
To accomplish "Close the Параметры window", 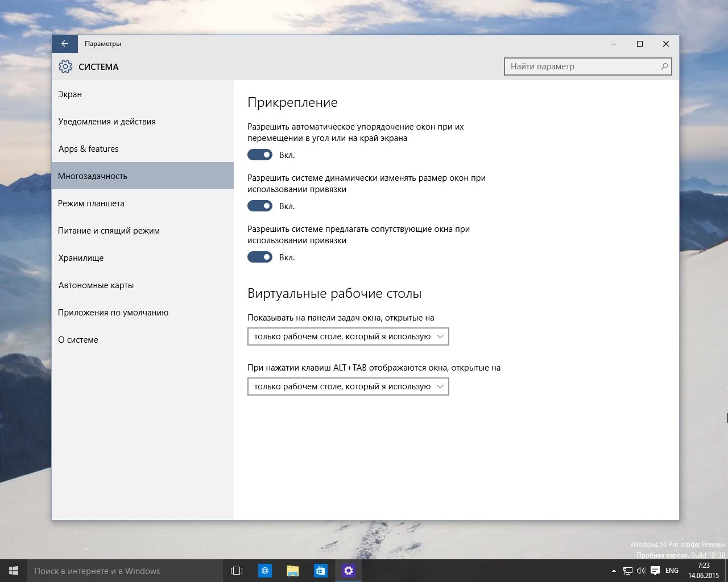I will pos(666,44).
